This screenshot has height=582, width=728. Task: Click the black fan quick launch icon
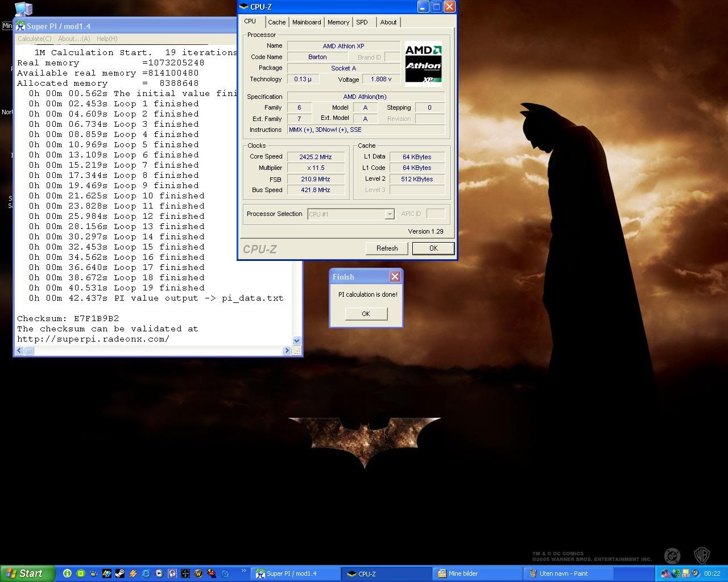point(185,573)
